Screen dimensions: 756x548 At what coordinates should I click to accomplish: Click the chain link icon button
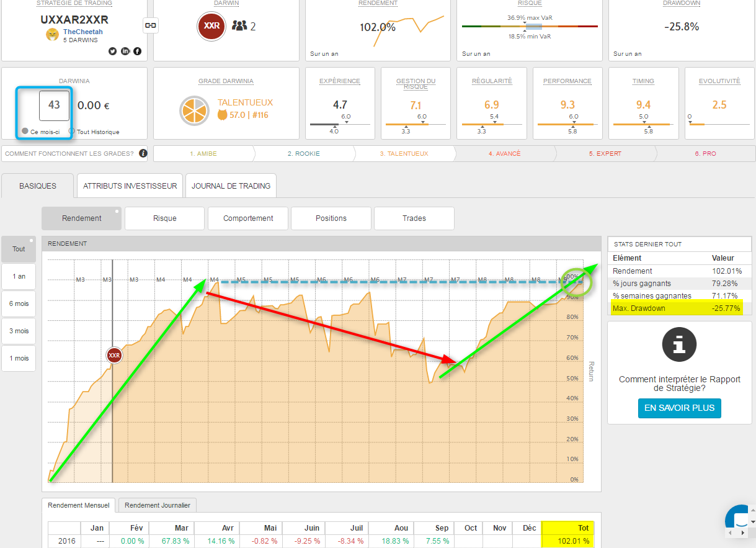pos(150,25)
